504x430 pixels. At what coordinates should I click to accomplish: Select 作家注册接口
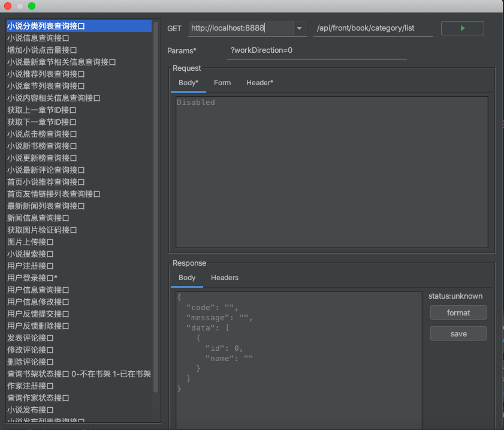pyautogui.click(x=79, y=386)
